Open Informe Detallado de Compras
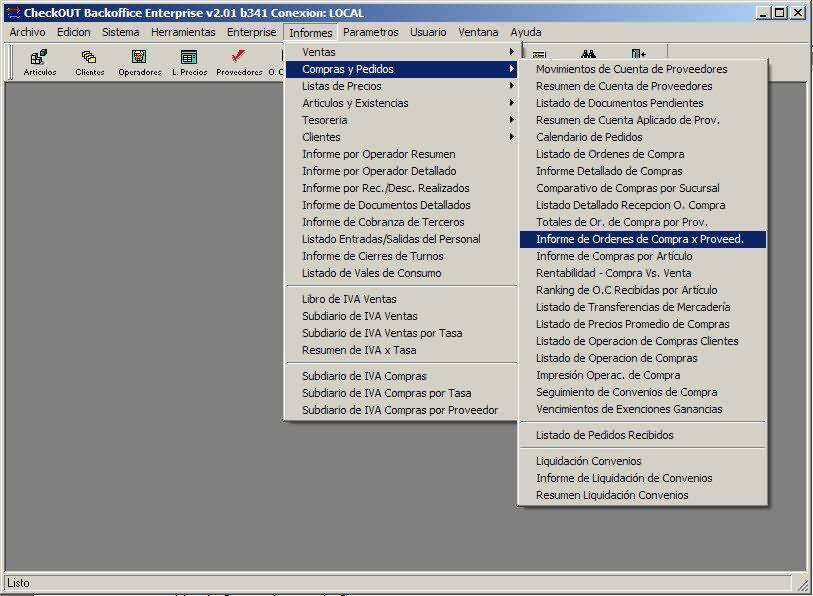Screen dimensions: 813x596 (643, 171)
